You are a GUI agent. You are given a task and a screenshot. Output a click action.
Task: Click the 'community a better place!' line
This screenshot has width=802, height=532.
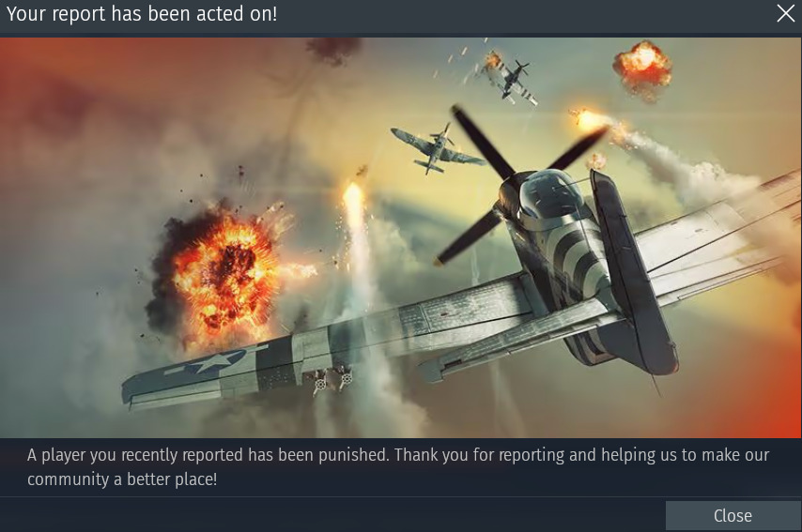122,479
